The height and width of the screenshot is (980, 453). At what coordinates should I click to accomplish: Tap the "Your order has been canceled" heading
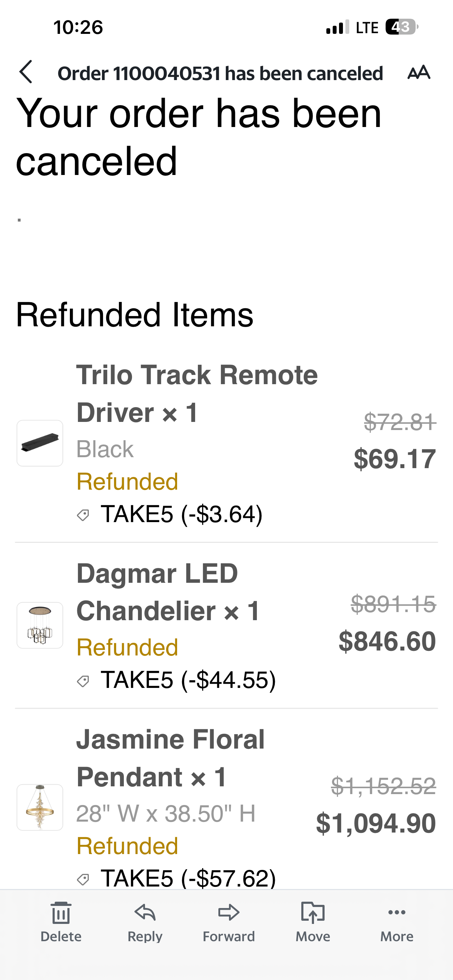click(198, 136)
